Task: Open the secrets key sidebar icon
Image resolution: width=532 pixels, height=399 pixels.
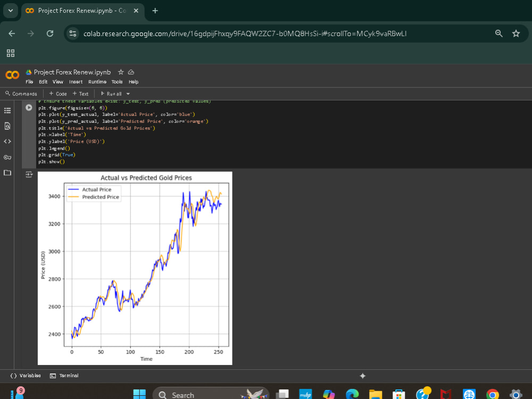Action: (x=7, y=157)
